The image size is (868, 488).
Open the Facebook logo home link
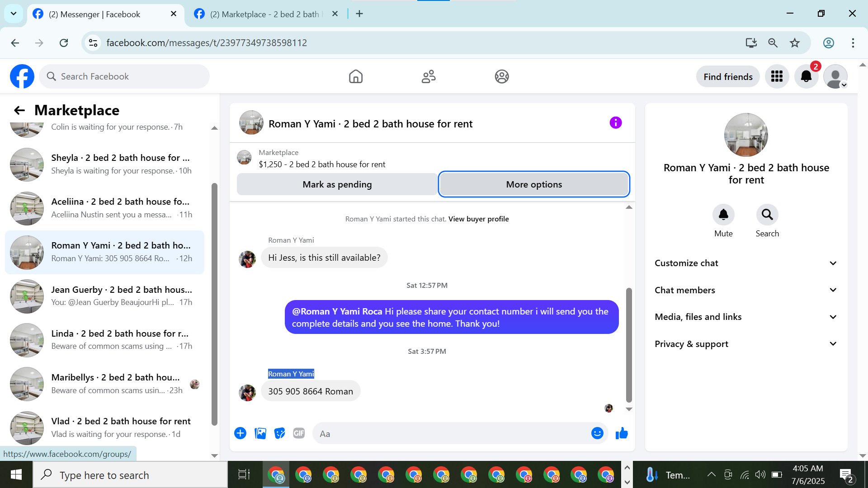(x=22, y=76)
